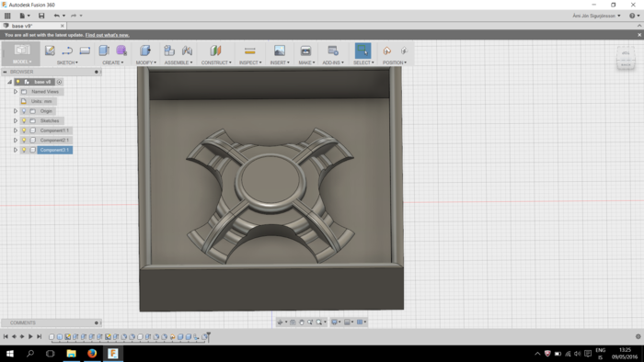
Task: Open the 3D Print make tool
Action: [x=305, y=51]
